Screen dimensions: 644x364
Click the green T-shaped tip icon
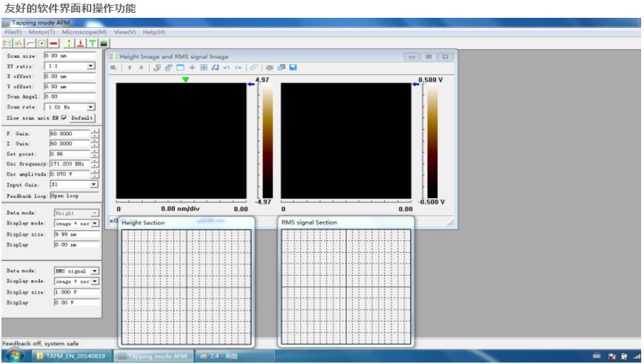point(93,43)
